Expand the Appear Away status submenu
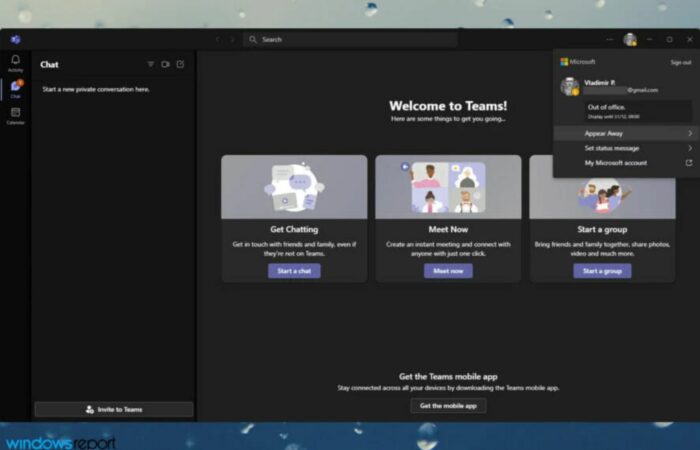This screenshot has height=450, width=700. click(690, 133)
